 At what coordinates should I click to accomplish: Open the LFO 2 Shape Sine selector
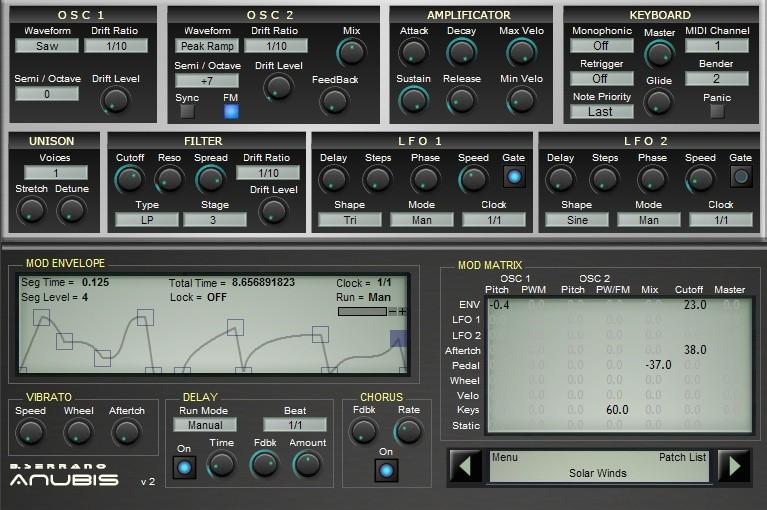click(x=576, y=220)
